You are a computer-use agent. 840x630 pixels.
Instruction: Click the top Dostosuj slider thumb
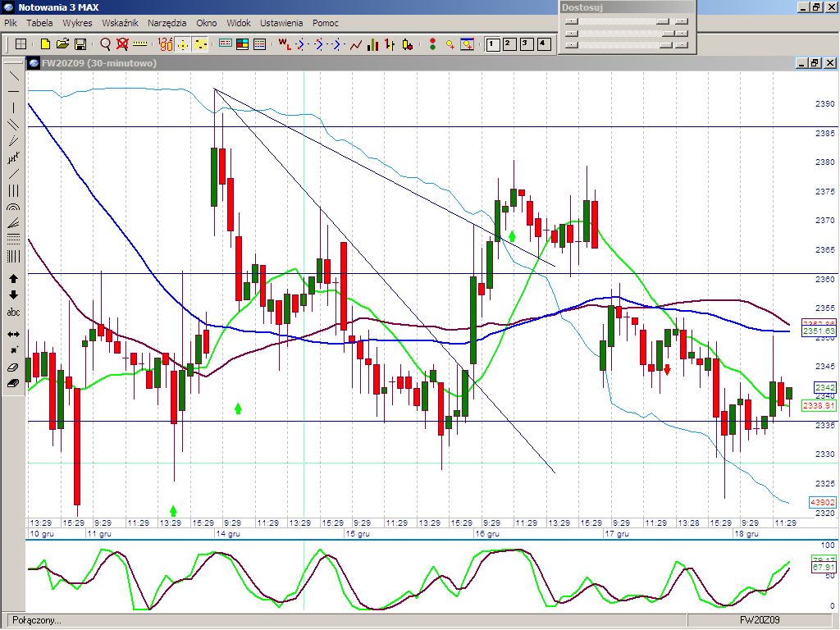pos(663,21)
